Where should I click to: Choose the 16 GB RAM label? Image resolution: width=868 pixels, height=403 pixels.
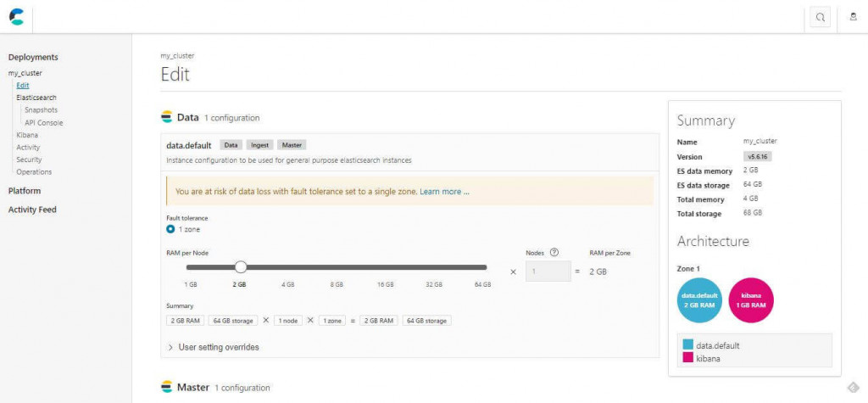pyautogui.click(x=386, y=284)
